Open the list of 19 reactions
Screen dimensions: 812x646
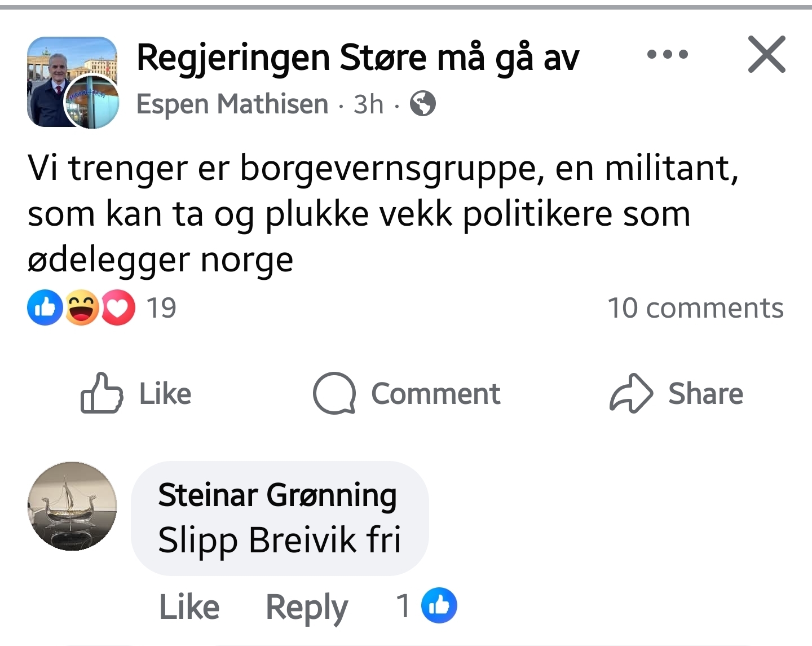pos(161,308)
